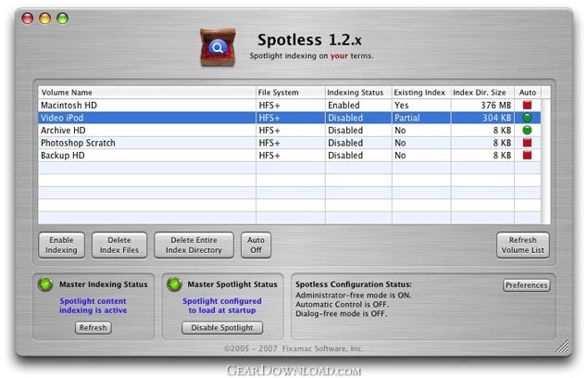Viewport: 588px width, 378px height.
Task: Click the green Master Indexing Status indicator
Action: tap(44, 284)
